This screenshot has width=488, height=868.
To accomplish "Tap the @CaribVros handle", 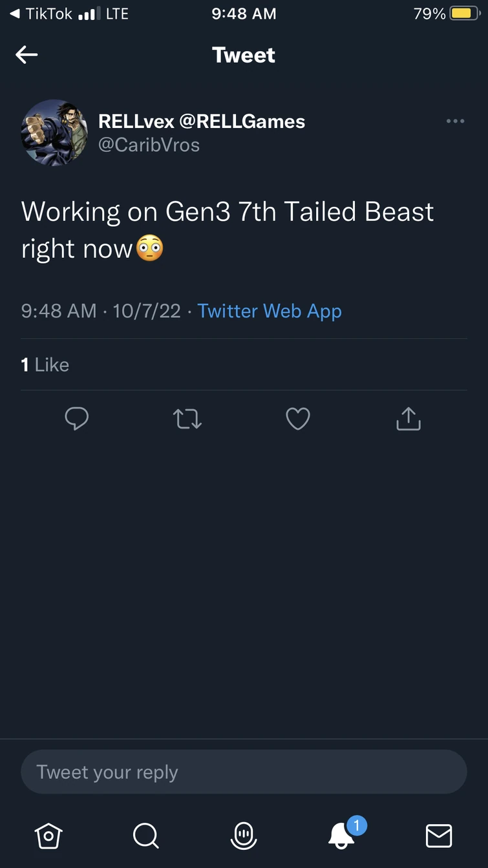I will coord(149,145).
